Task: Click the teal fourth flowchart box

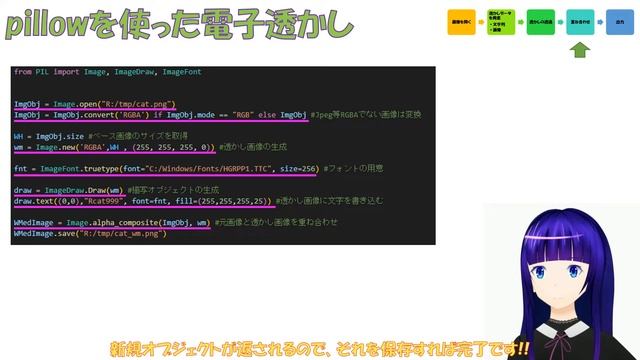Action: tap(580, 22)
